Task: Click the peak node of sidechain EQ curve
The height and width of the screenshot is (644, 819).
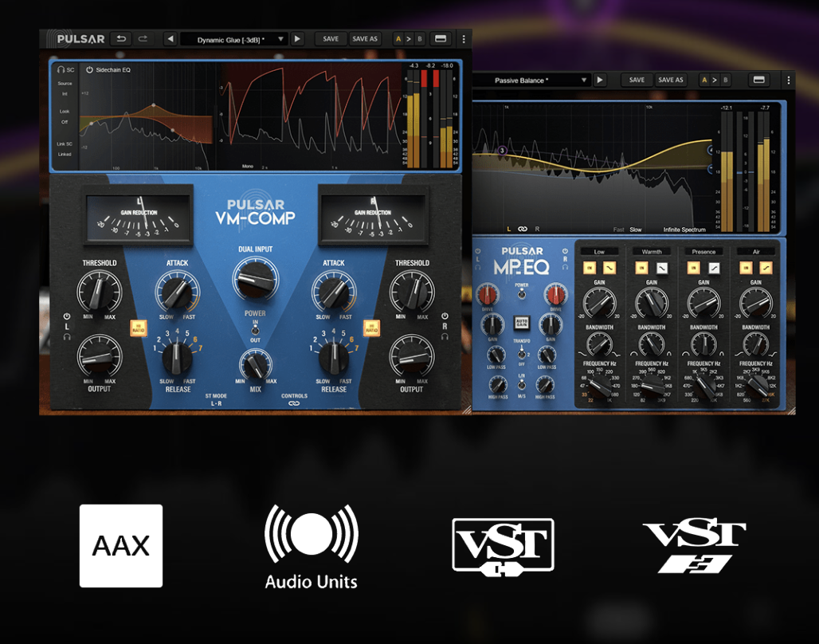Action: [x=154, y=105]
